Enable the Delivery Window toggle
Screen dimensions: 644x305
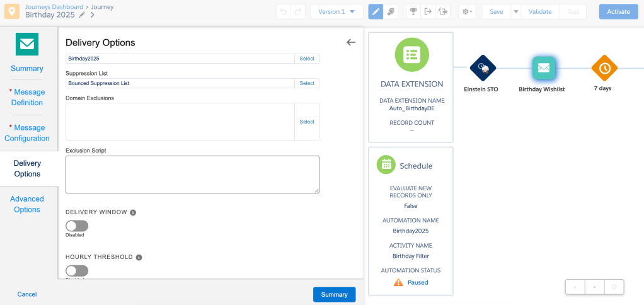(x=77, y=226)
